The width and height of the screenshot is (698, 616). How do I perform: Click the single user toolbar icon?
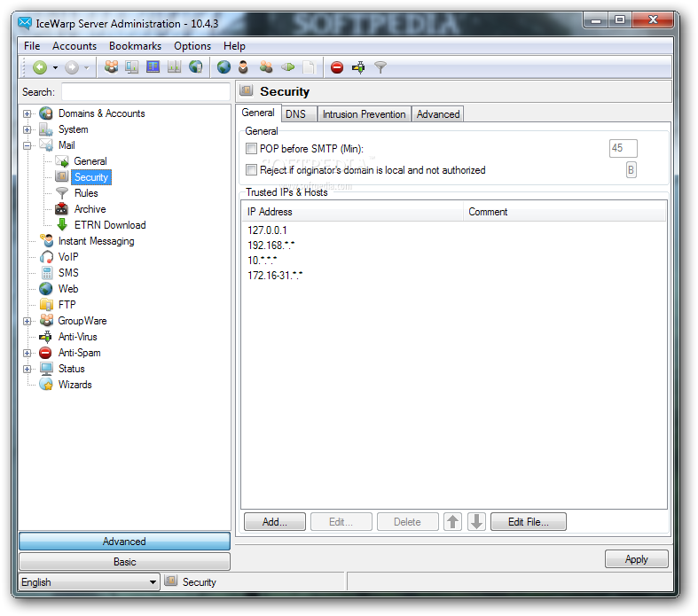click(x=243, y=67)
